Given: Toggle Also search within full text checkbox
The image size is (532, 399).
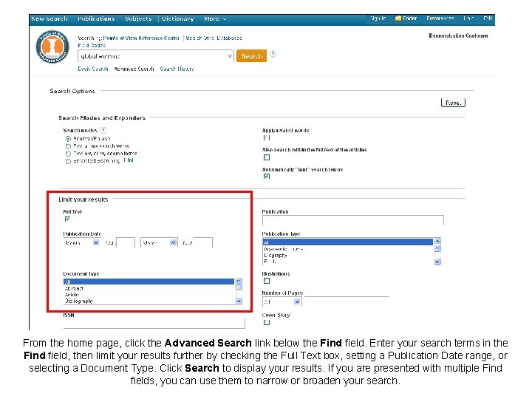Looking at the screenshot, I should click(267, 157).
